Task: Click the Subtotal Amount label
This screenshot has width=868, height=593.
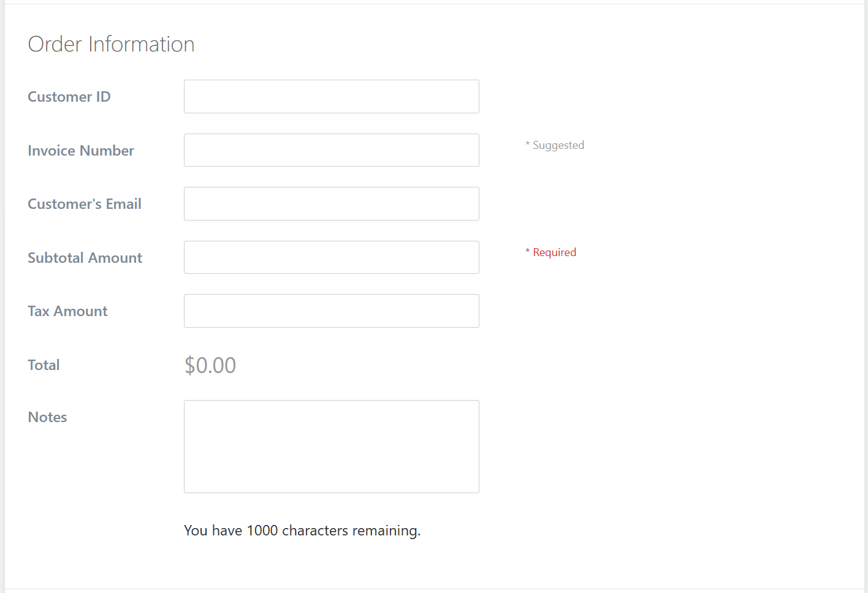Action: pos(85,258)
